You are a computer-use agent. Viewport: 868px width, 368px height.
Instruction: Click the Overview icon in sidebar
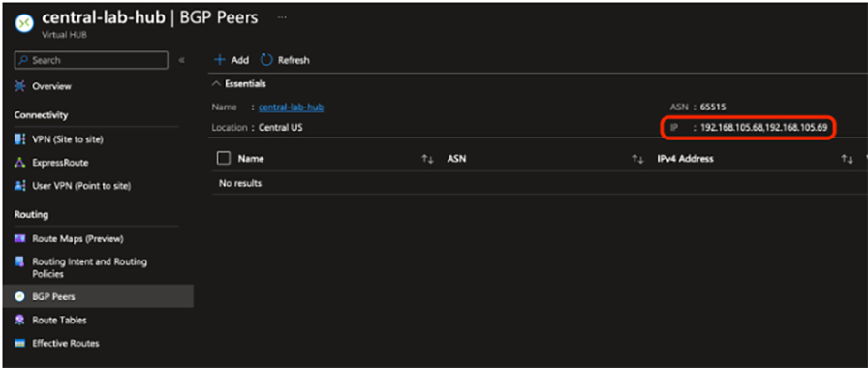pos(20,86)
